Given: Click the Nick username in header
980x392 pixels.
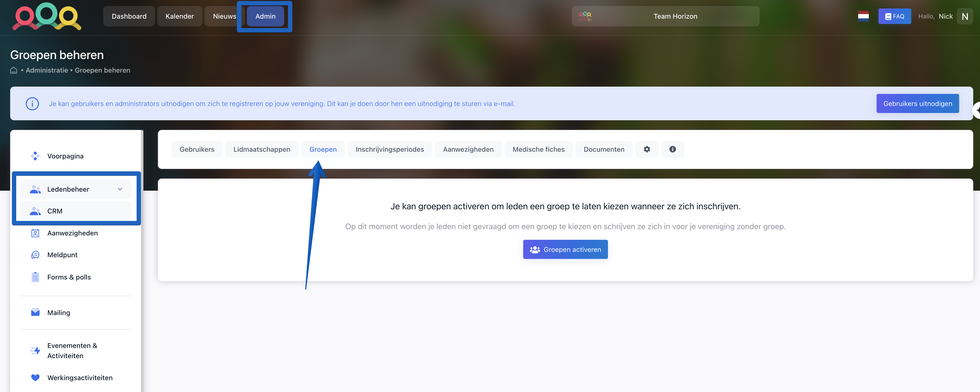Looking at the screenshot, I should (945, 16).
